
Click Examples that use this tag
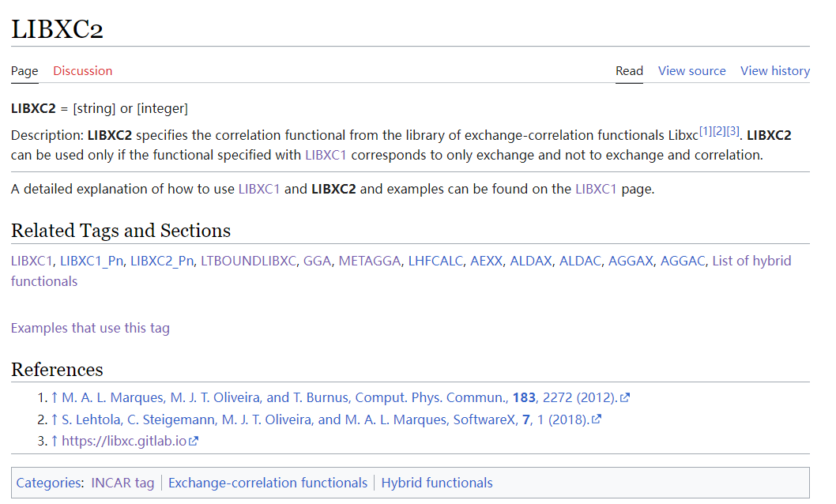pos(90,328)
